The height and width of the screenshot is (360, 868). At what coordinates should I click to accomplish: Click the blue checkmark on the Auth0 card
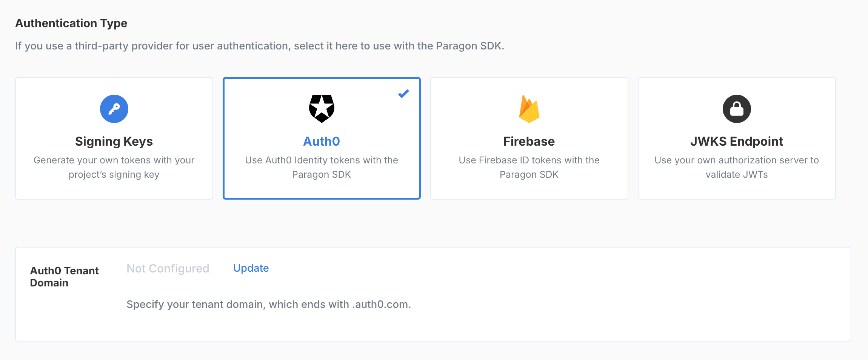(404, 94)
